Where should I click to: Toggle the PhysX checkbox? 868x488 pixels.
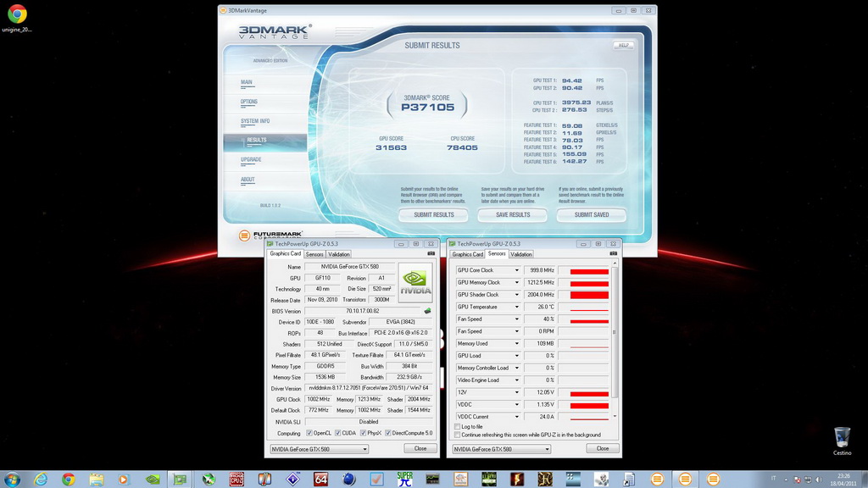point(363,433)
